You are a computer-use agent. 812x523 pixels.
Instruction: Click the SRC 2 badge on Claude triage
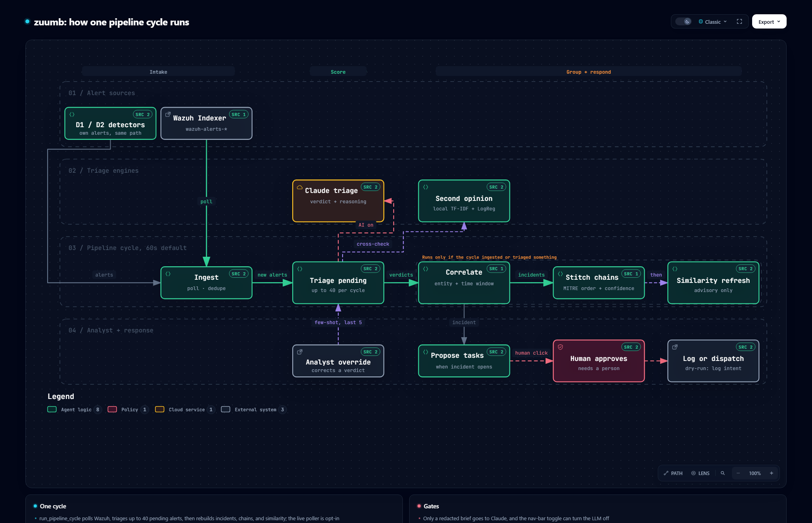tap(371, 187)
